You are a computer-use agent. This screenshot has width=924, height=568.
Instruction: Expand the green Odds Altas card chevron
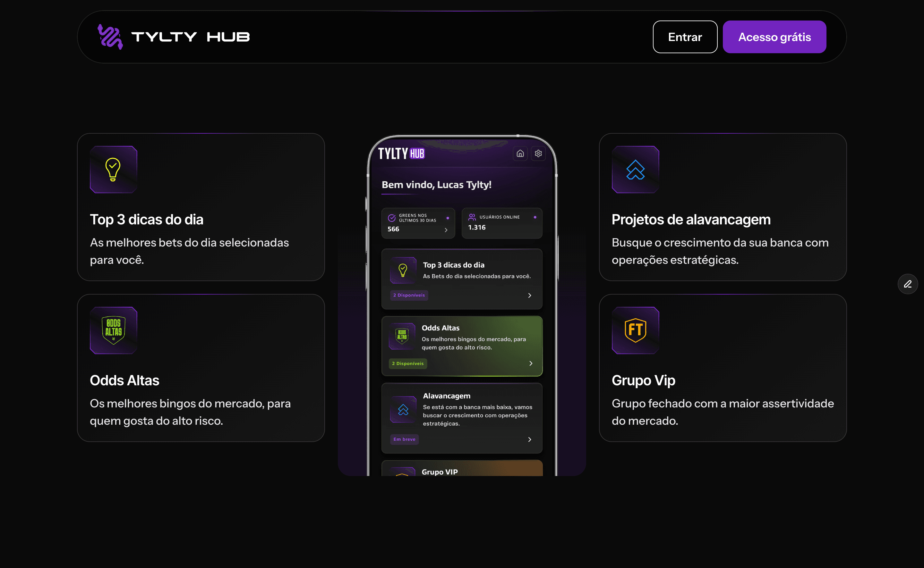coord(530,363)
